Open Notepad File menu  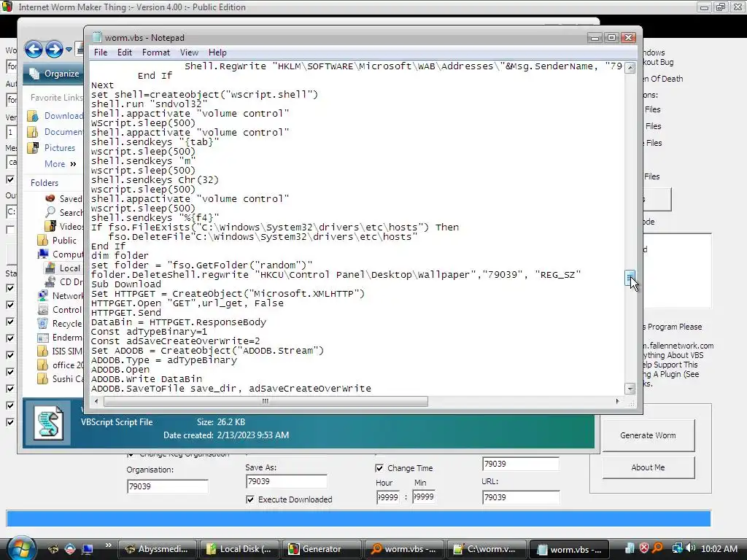tap(101, 52)
